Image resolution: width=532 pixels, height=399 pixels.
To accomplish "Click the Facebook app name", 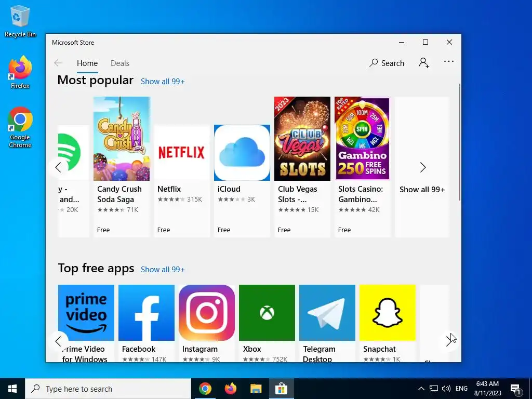I will 139,349.
